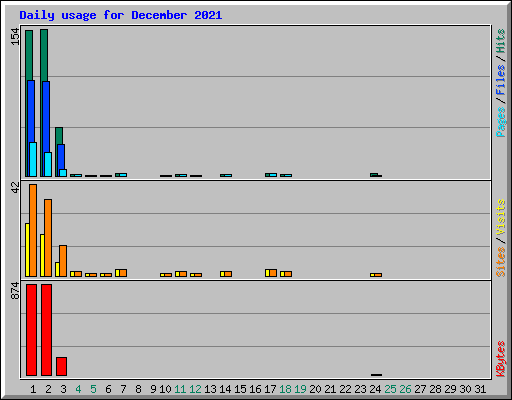The image size is (512, 400).
Task: Select the green hits bar for day 2
Action: coord(44,55)
